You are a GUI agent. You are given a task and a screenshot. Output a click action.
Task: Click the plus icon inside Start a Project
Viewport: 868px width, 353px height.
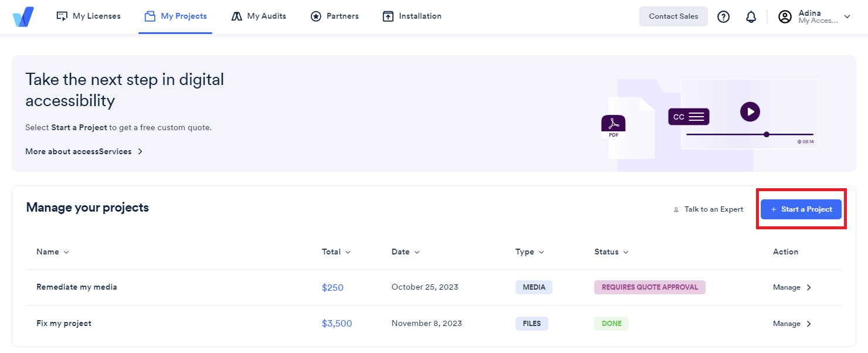tap(775, 209)
